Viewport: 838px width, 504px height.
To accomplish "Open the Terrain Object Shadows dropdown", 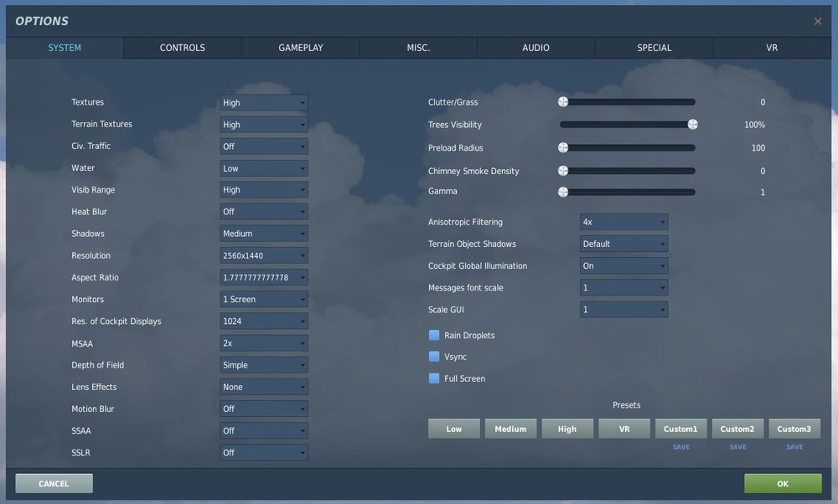I will [623, 244].
